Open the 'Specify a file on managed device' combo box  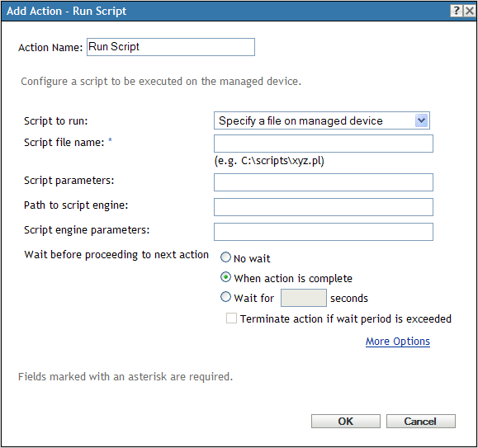[322, 120]
